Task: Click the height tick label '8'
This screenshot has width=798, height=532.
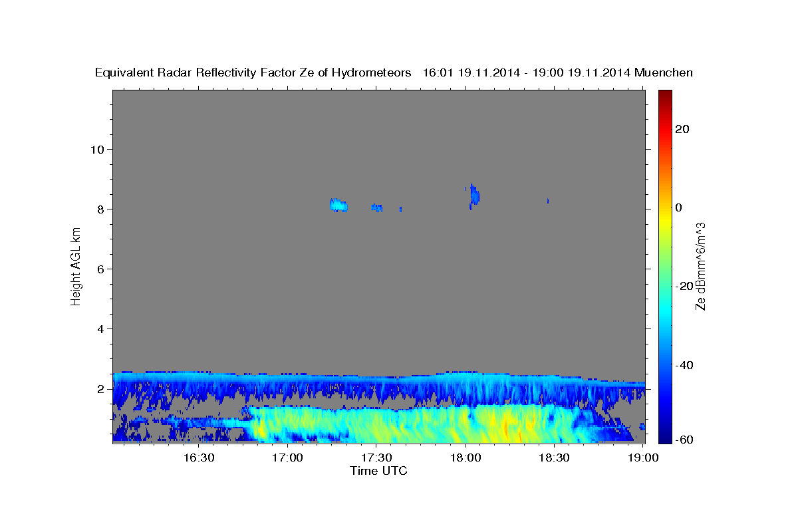Action: pos(100,209)
